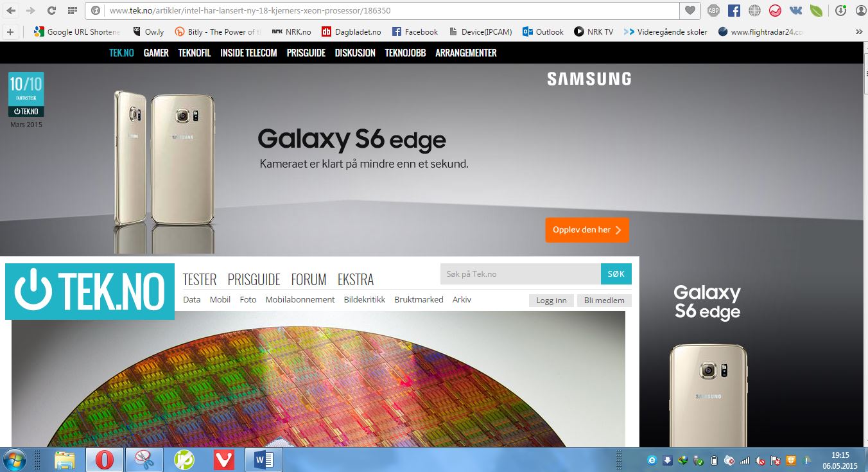Open PRISGUIDE in the black top bar

coord(306,53)
